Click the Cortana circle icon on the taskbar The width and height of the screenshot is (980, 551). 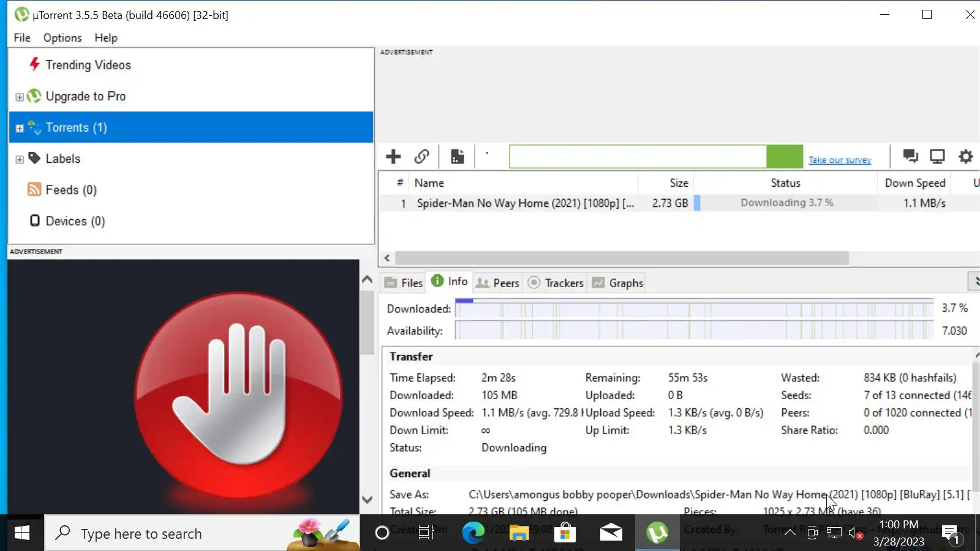pos(382,533)
